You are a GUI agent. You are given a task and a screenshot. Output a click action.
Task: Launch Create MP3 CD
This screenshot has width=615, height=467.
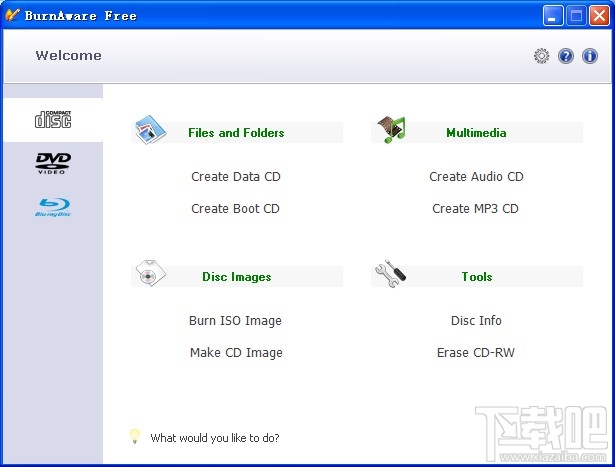click(x=475, y=209)
